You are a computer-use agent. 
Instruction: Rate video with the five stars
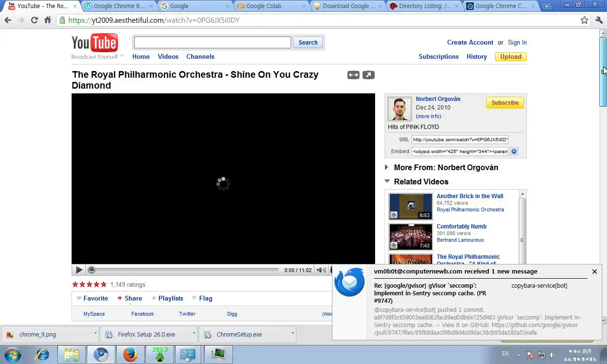(x=89, y=284)
